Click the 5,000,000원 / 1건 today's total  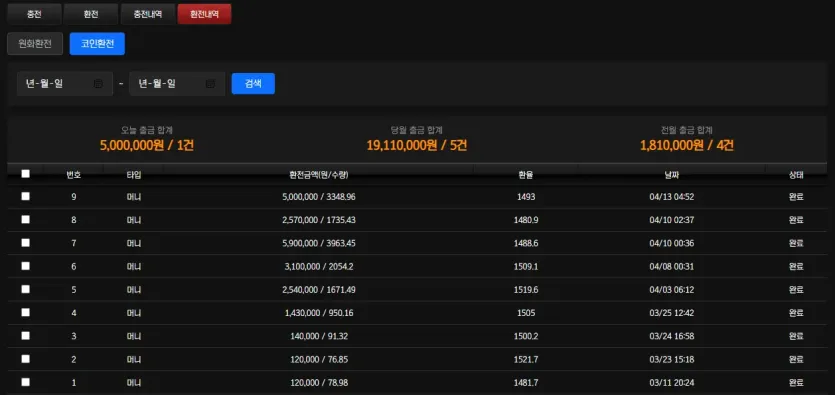(147, 145)
